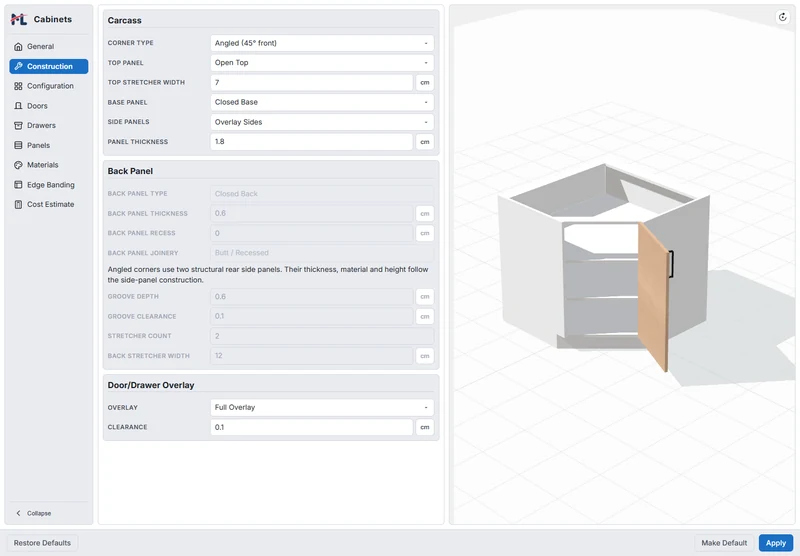Screen dimensions: 800x556
Task: Click the Materials palette icon
Action: coord(18,165)
